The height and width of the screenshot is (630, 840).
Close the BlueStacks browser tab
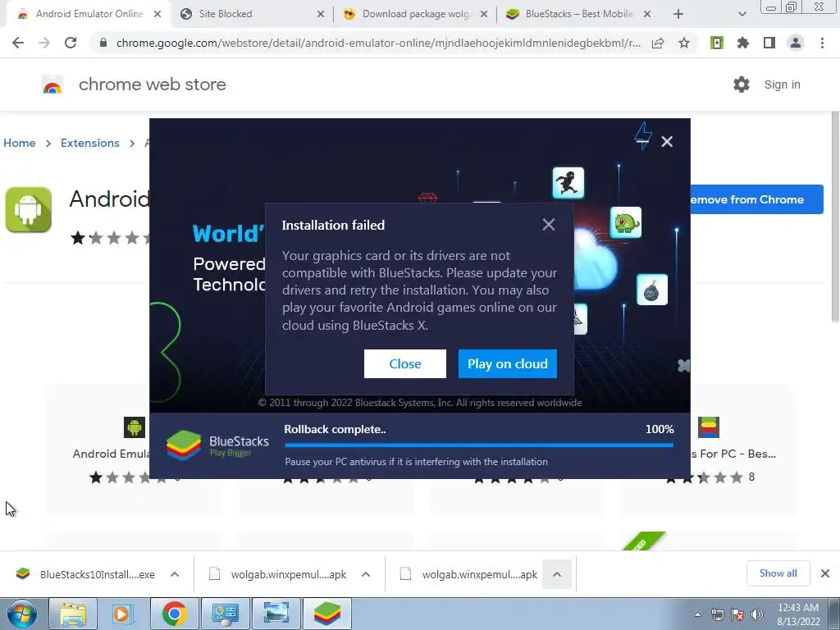(x=647, y=14)
